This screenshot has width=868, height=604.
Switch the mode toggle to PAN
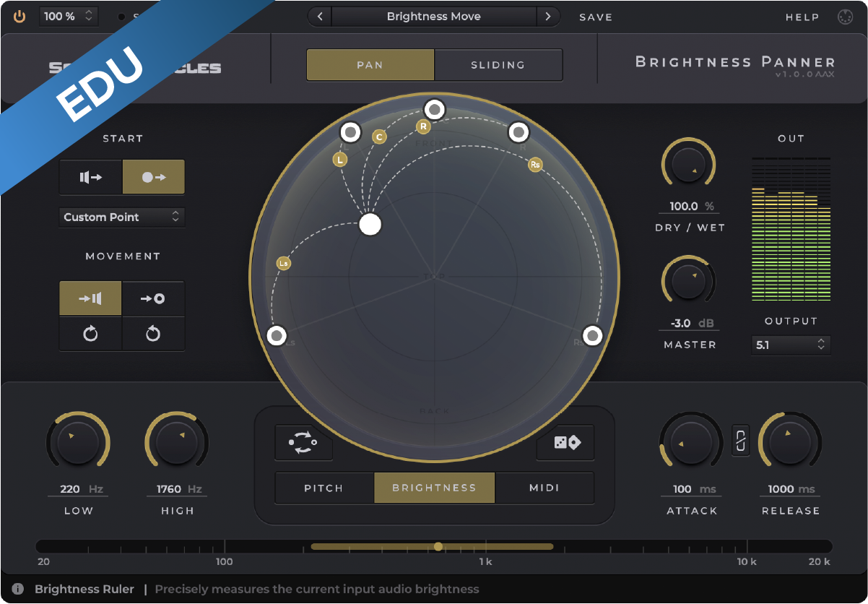tap(370, 65)
